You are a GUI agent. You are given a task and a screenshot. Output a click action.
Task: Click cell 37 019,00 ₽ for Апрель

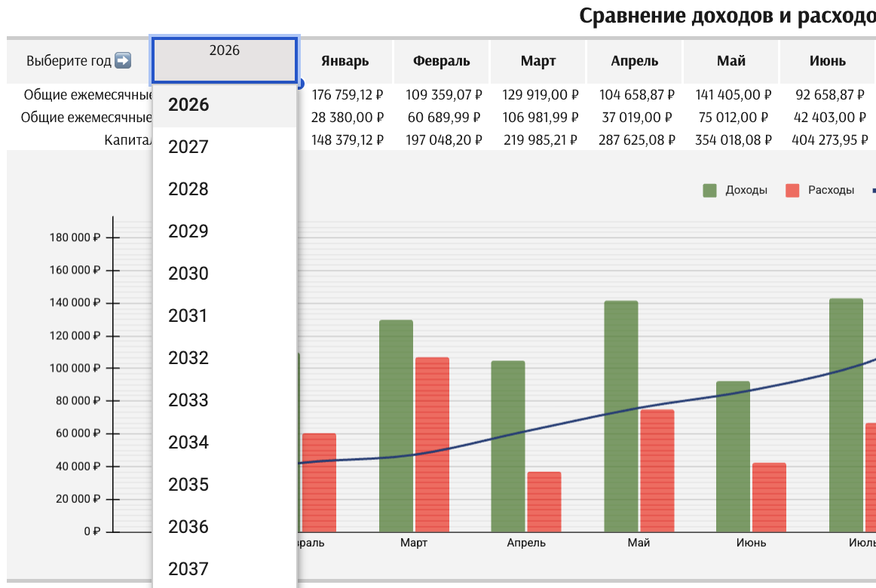pyautogui.click(x=637, y=118)
